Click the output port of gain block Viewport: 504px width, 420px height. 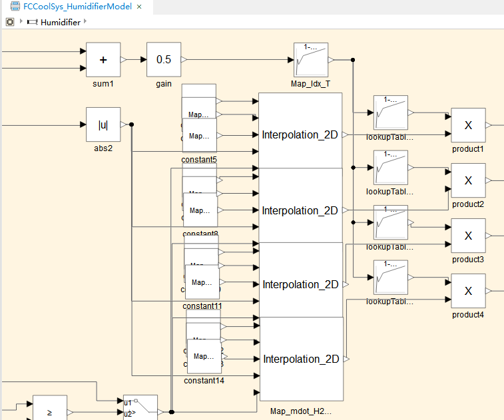(x=184, y=59)
